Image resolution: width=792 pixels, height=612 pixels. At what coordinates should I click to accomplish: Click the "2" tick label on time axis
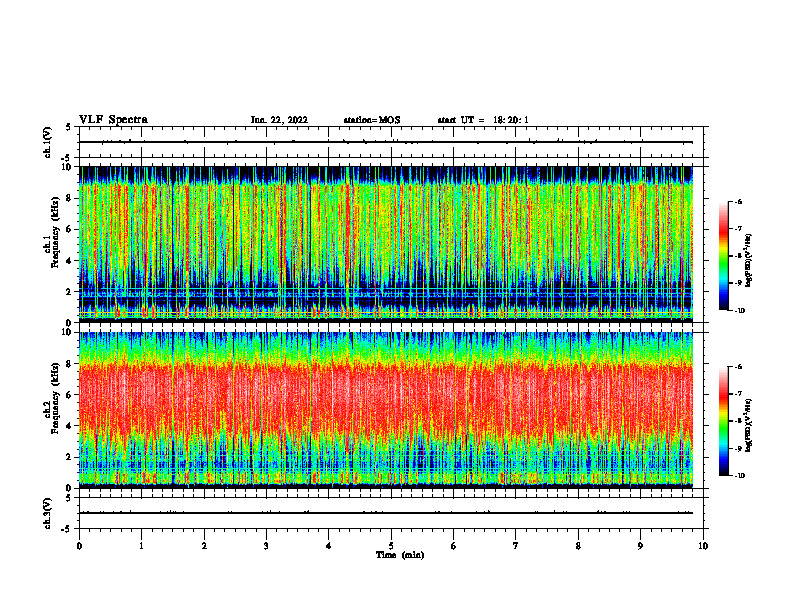(204, 546)
